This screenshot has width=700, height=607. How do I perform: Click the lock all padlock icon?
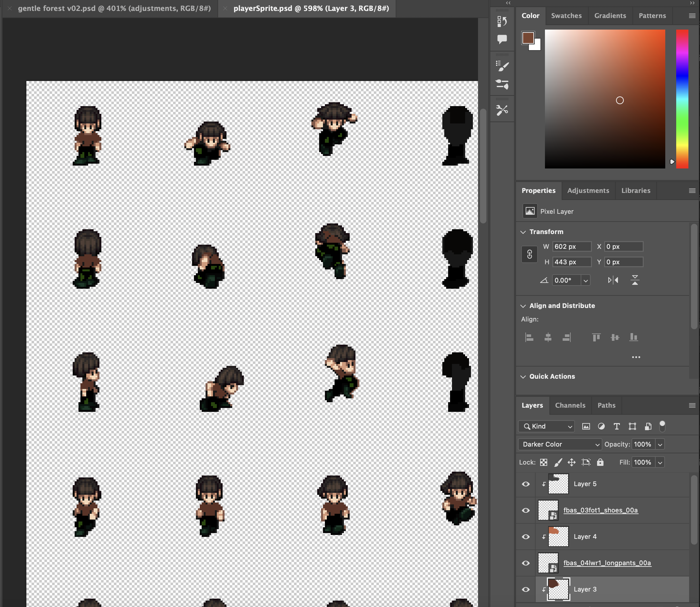600,462
